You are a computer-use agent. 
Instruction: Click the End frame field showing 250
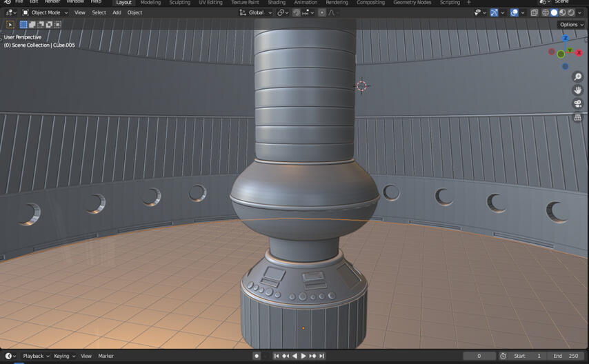pyautogui.click(x=566, y=356)
